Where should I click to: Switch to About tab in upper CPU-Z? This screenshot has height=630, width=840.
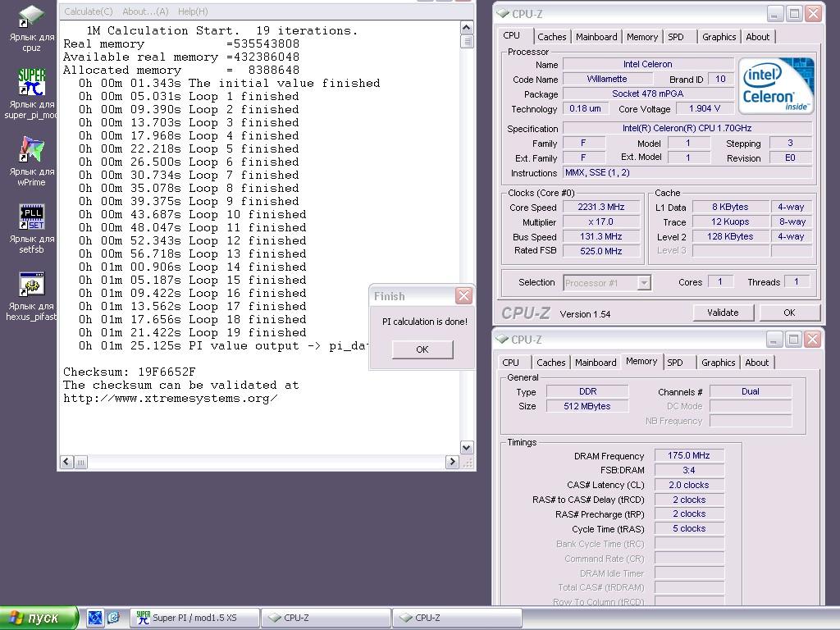(x=757, y=37)
